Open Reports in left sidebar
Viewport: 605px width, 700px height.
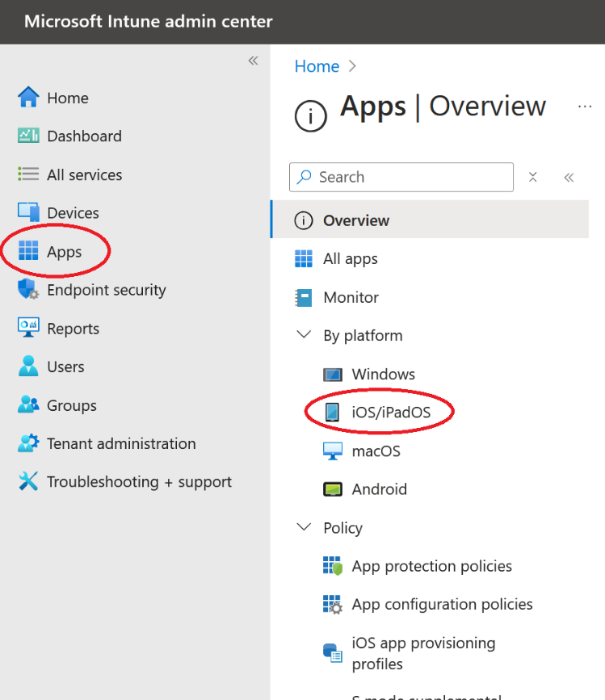pos(74,329)
